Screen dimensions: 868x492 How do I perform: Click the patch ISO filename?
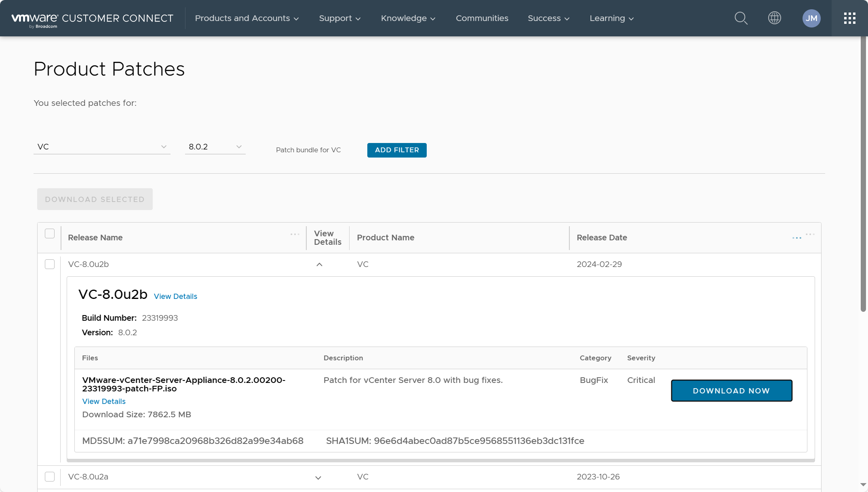[x=184, y=384]
